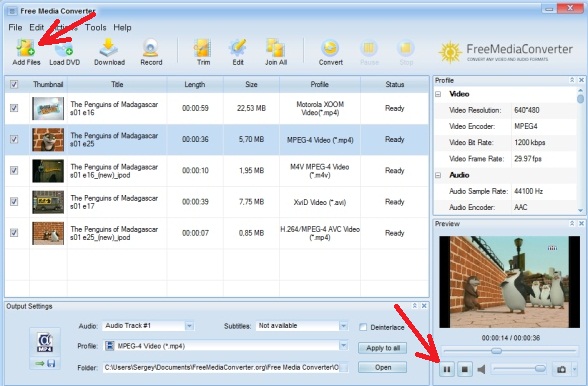Sort the file list by Status column
The width and height of the screenshot is (588, 386).
394,84
